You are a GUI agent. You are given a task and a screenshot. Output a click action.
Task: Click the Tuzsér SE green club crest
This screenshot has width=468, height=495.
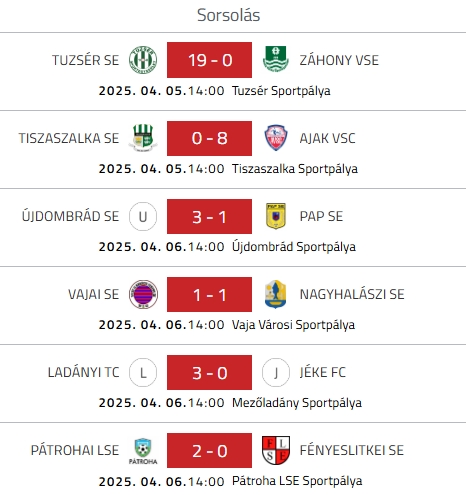[143, 60]
